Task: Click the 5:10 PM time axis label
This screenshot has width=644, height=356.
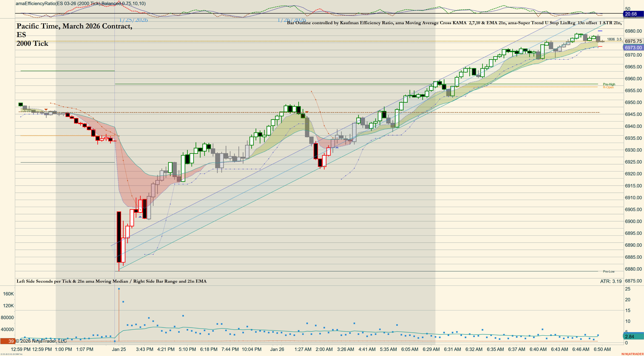Action: coord(187,349)
